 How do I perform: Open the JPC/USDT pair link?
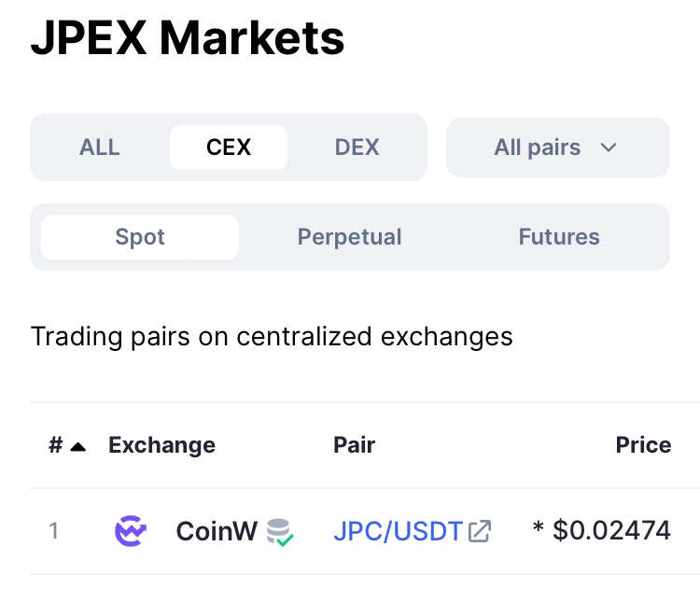398,531
